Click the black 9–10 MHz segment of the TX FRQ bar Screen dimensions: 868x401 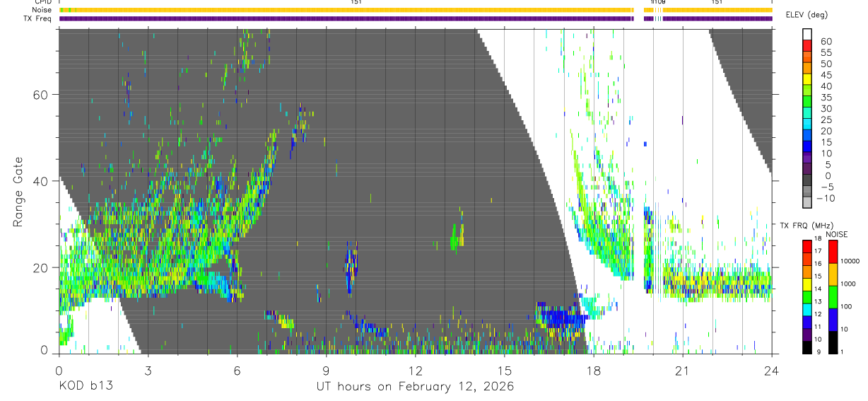(x=807, y=348)
